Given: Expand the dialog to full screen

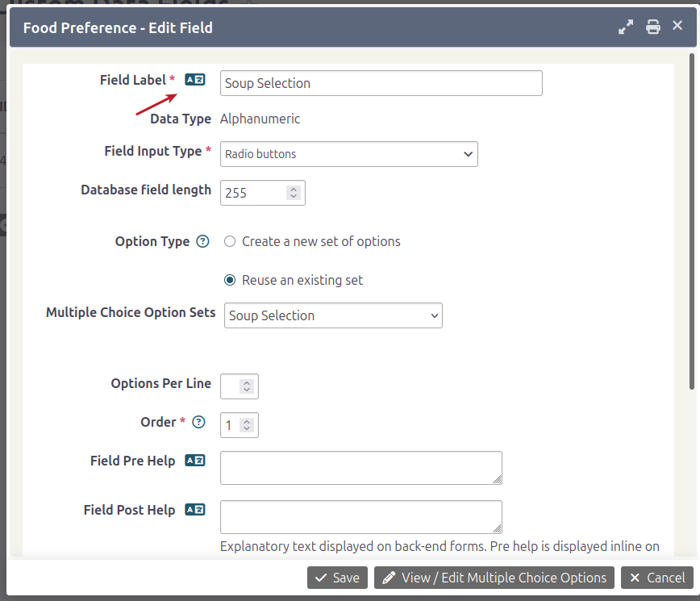Looking at the screenshot, I should coord(626,27).
